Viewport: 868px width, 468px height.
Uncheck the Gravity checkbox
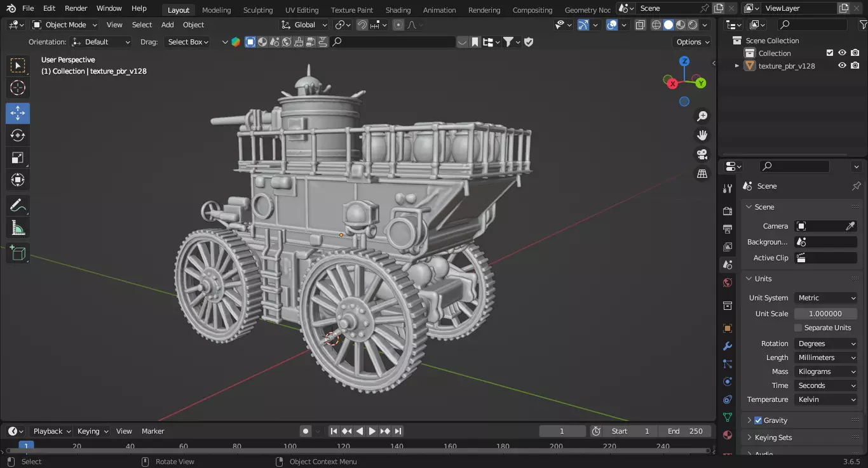[x=758, y=420]
